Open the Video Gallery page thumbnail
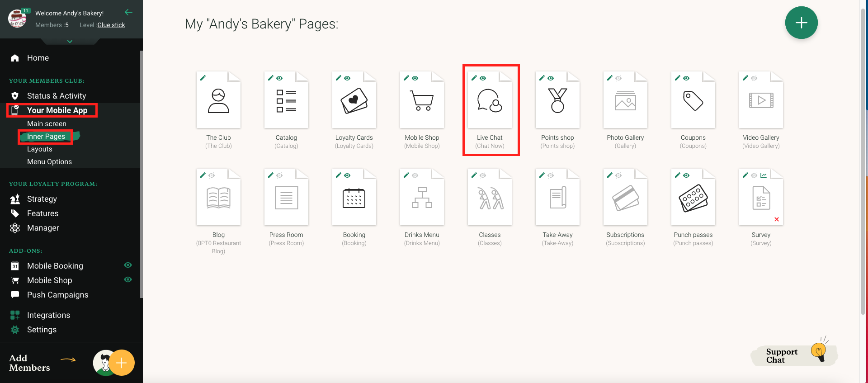Screen dimensions: 868x383 [761, 100]
